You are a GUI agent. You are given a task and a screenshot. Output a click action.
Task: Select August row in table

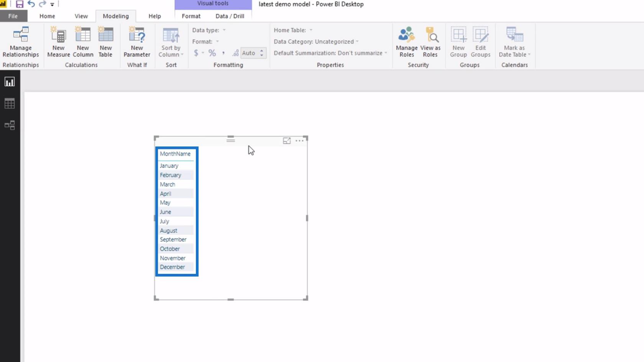[176, 230]
